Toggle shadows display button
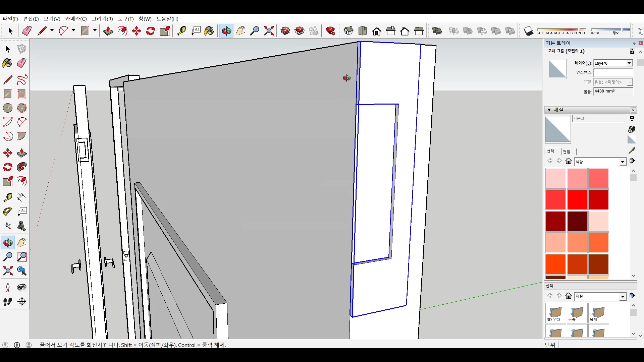The height and width of the screenshot is (362, 644). tap(528, 31)
